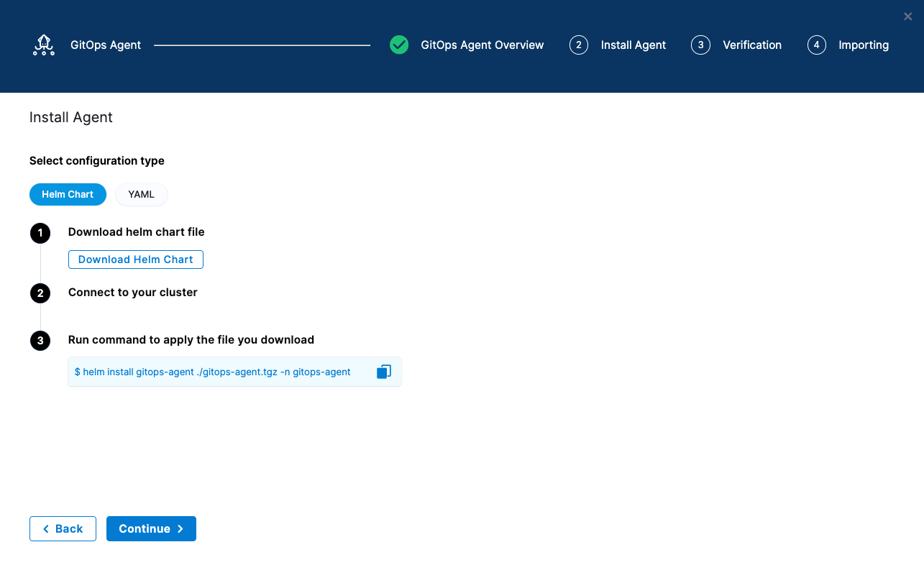
Task: Switch to the Verification step
Action: pyautogui.click(x=752, y=45)
